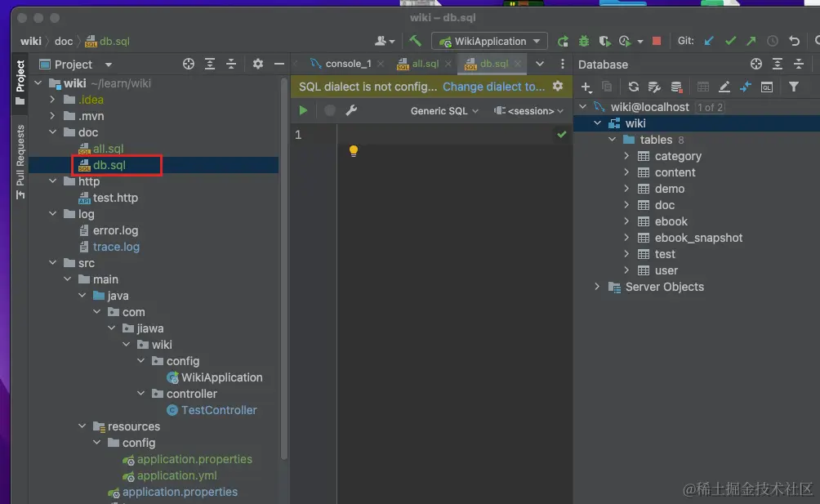The height and width of the screenshot is (504, 820).
Task: Open the session selector dropdown
Action: tap(528, 111)
